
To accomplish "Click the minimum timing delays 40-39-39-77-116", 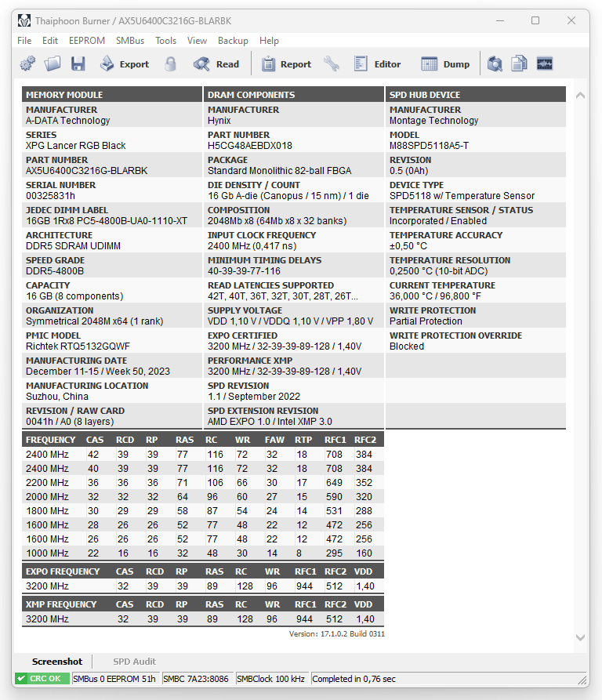I will click(244, 271).
